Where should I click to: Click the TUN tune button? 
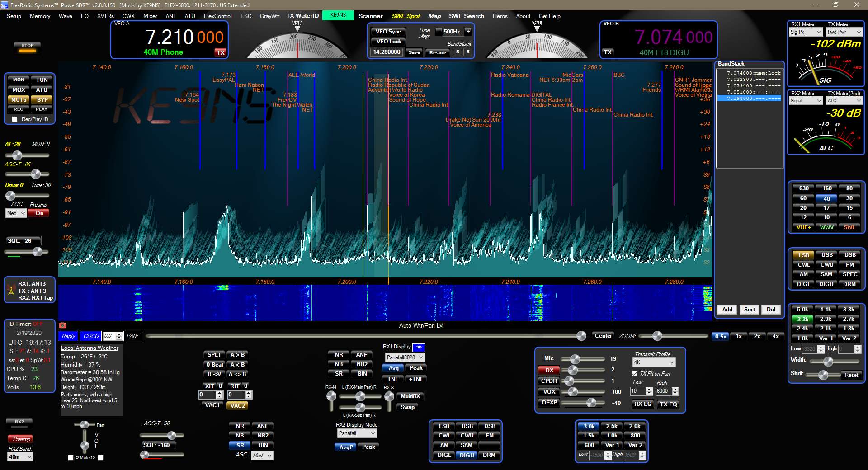[42, 80]
